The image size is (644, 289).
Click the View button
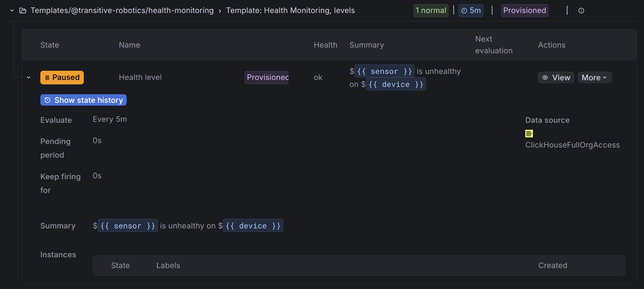click(x=556, y=77)
